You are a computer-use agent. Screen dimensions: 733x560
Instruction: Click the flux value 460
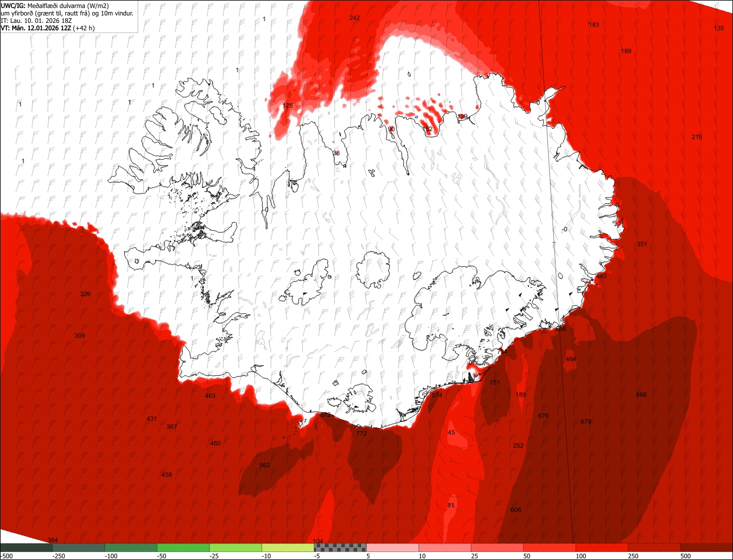click(x=215, y=443)
